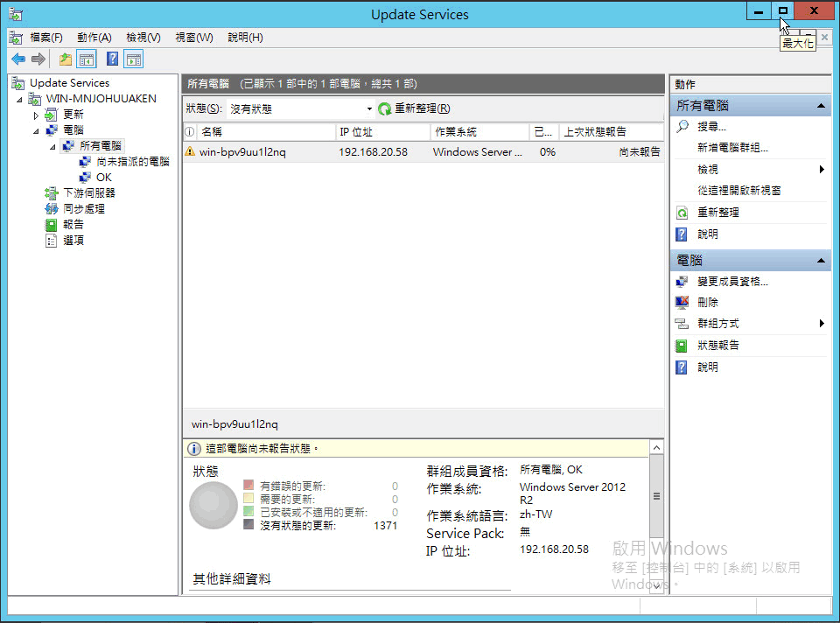Open the 報告 node
The image size is (840, 623).
[x=73, y=225]
